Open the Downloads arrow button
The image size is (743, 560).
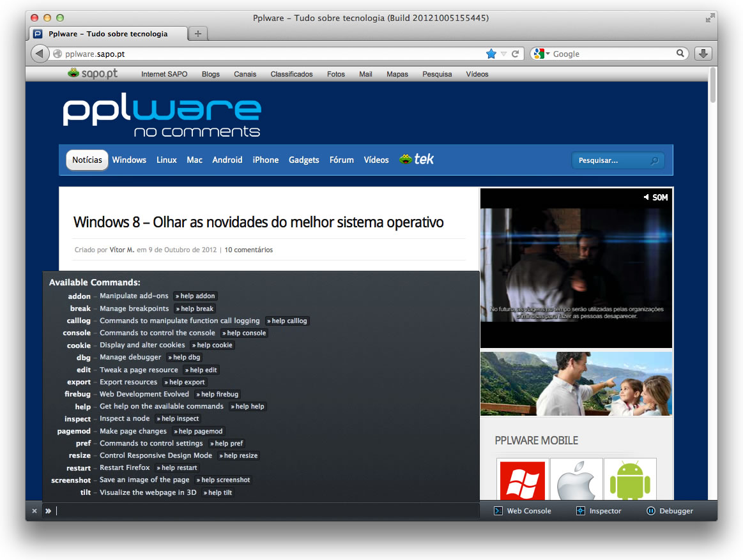(x=703, y=54)
